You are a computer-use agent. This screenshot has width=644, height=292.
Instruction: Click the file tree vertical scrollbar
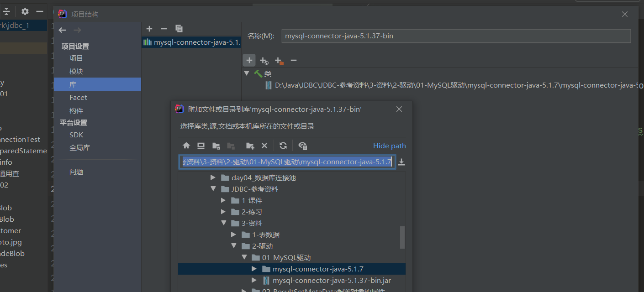[x=402, y=237]
